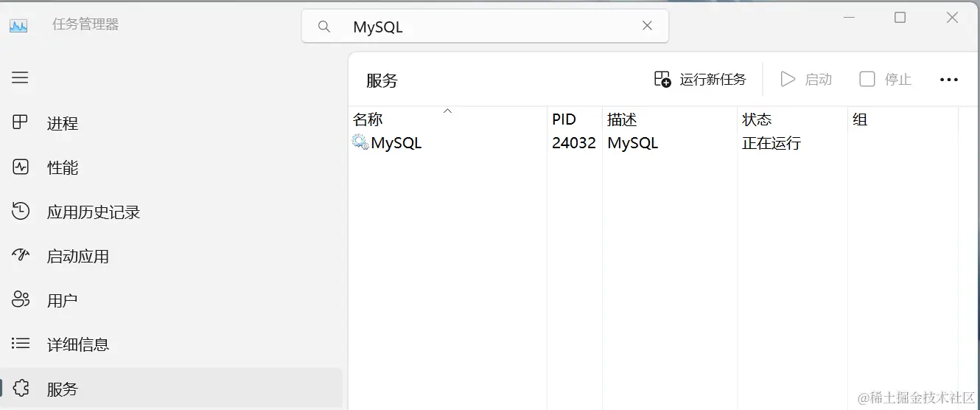Open the 应用历史记录 page

point(171,212)
